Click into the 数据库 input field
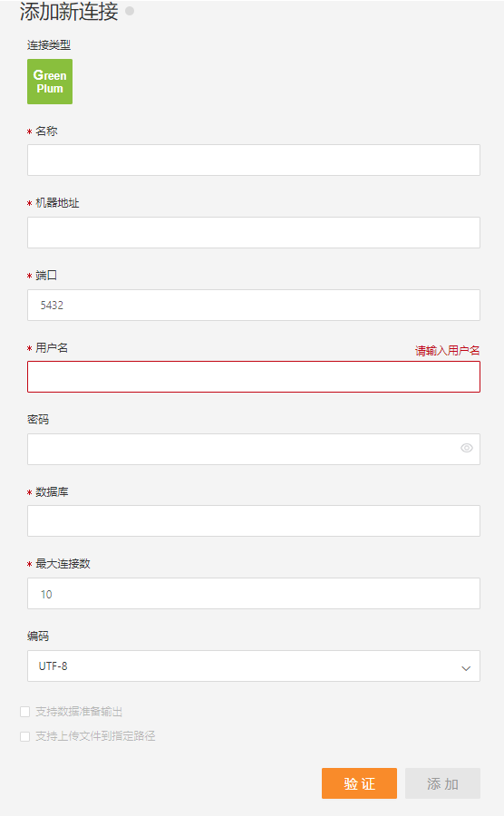The image size is (504, 816). coord(253,521)
